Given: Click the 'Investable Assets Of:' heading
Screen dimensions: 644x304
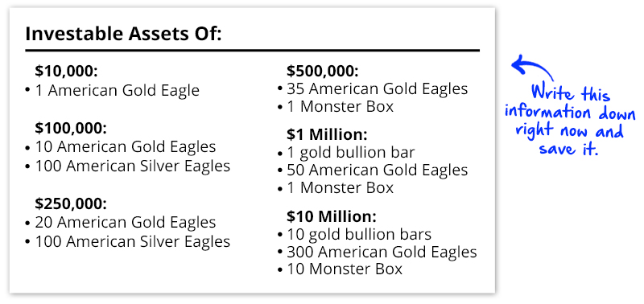Looking at the screenshot, I should pyautogui.click(x=123, y=34).
